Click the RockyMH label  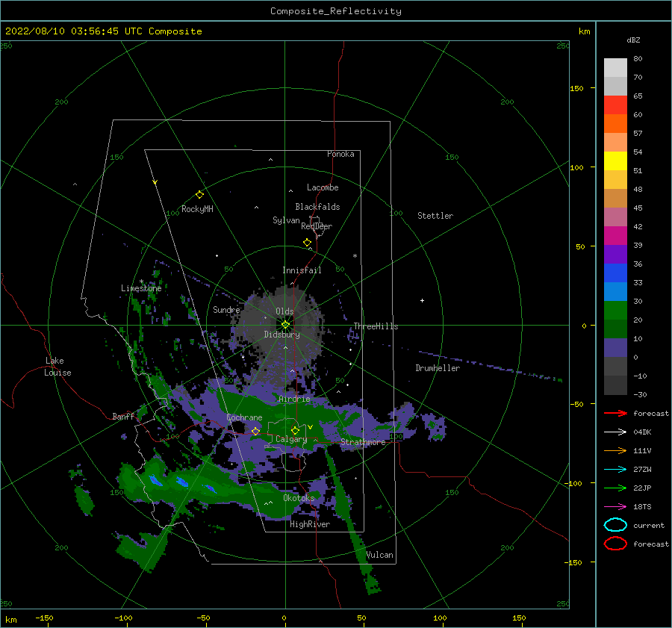[197, 209]
